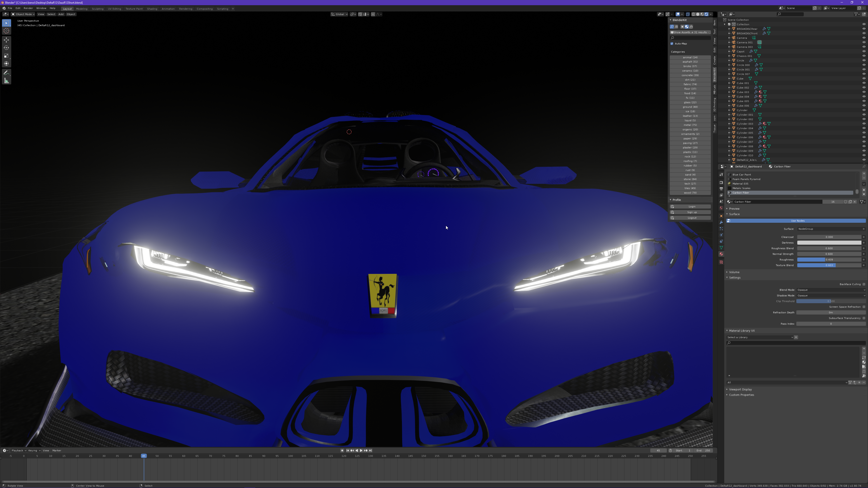Open the viewport Add menu
Screen dimensions: 868x488
click(61, 14)
